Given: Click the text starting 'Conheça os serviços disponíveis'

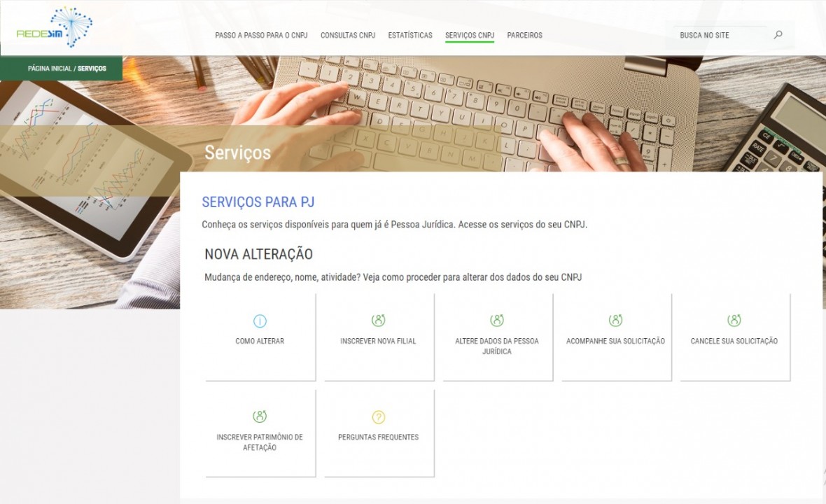Looking at the screenshot, I should [395, 225].
